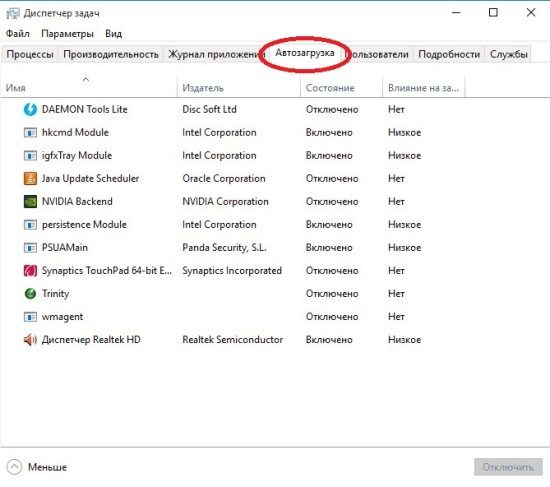Sort by Влияние на за... column header
This screenshot has height=487, width=550.
423,88
